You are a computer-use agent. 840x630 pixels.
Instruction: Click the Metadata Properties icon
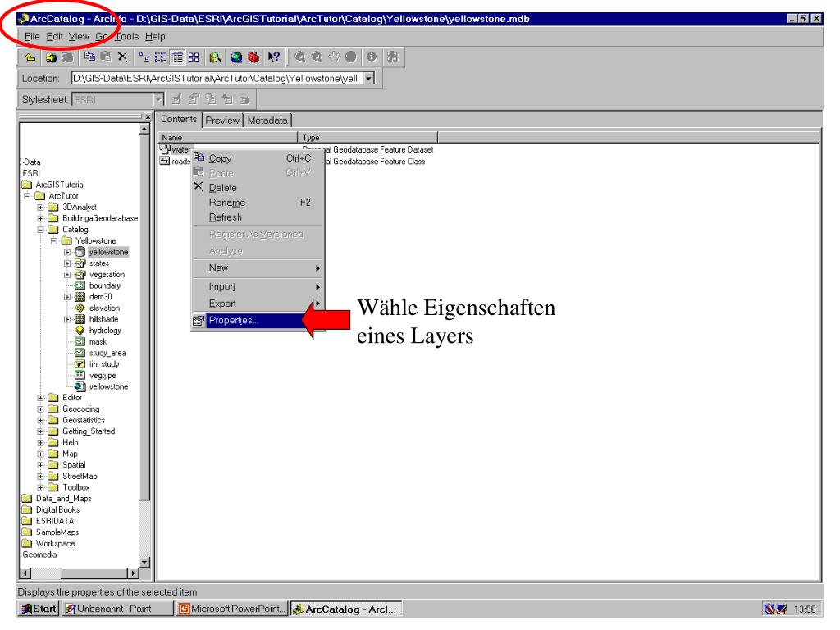[194, 99]
